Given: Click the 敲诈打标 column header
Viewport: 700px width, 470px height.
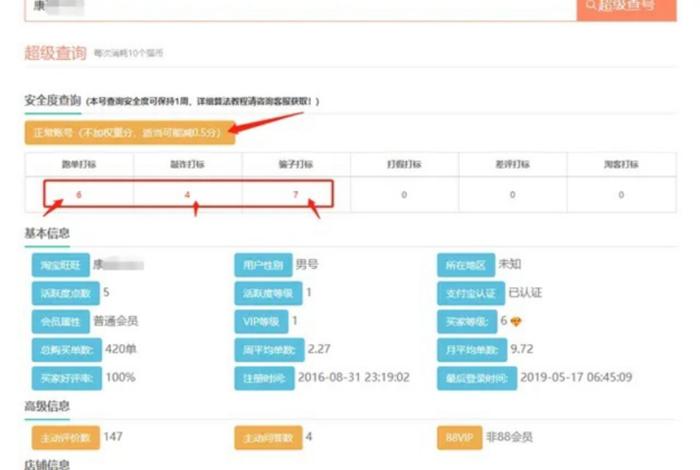Looking at the screenshot, I should click(188, 164).
